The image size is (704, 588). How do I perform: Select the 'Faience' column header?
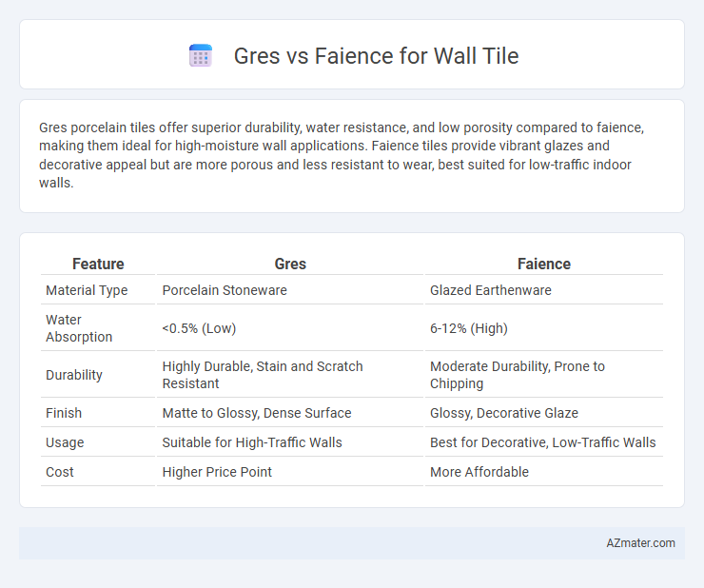(x=544, y=264)
